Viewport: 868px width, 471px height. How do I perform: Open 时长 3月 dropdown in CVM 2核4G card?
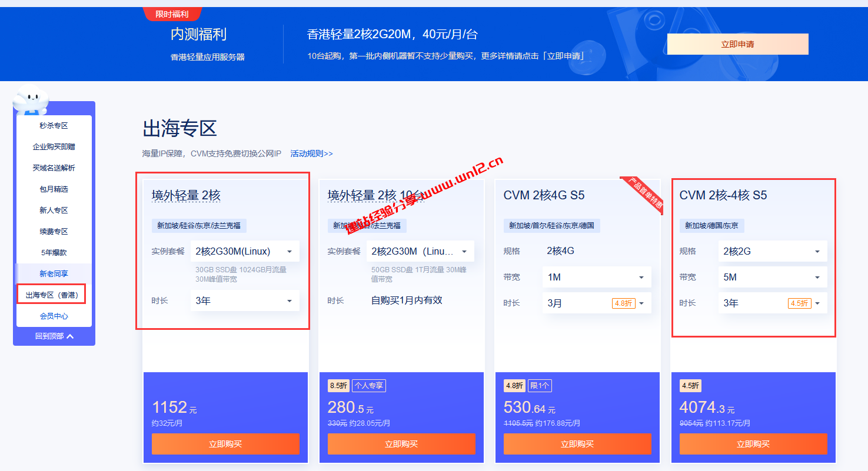(596, 303)
